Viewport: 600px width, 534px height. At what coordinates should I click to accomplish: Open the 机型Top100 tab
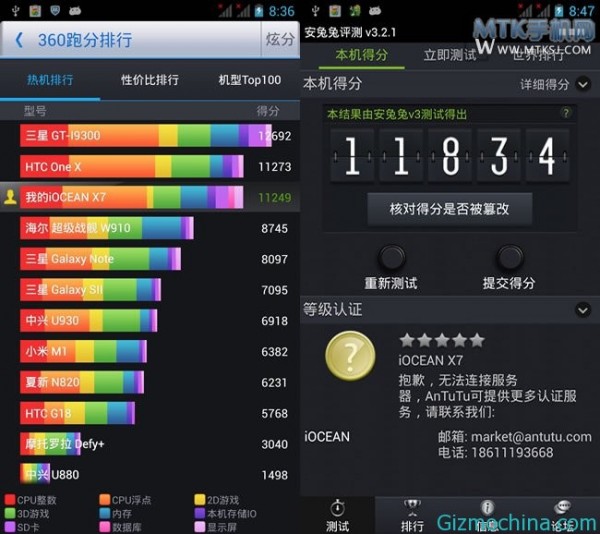tap(249, 80)
